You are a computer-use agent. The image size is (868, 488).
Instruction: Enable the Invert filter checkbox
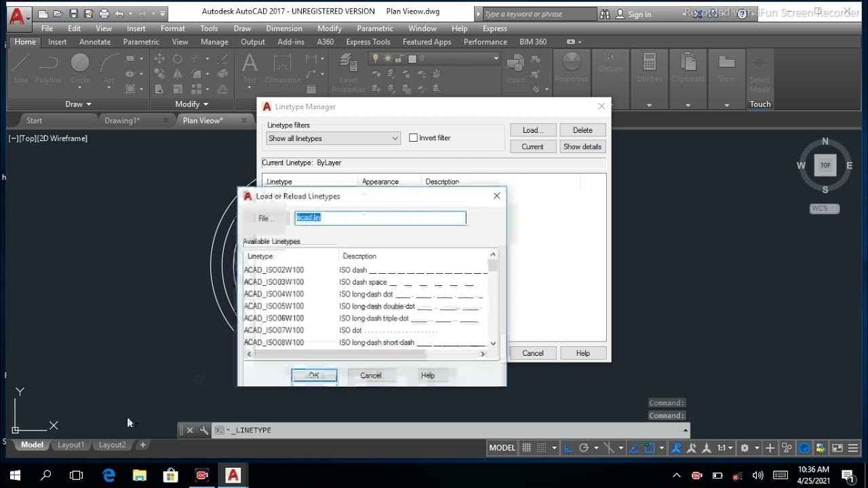point(413,138)
